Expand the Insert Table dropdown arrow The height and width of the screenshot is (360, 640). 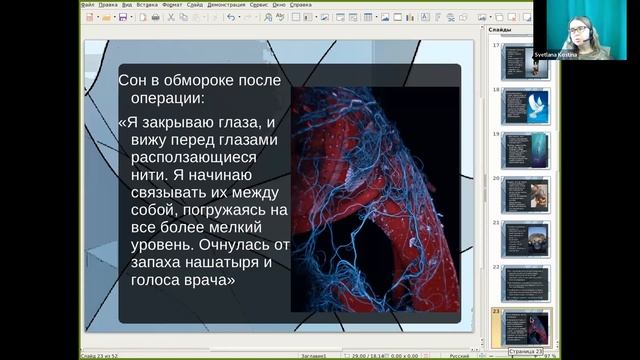(x=376, y=17)
